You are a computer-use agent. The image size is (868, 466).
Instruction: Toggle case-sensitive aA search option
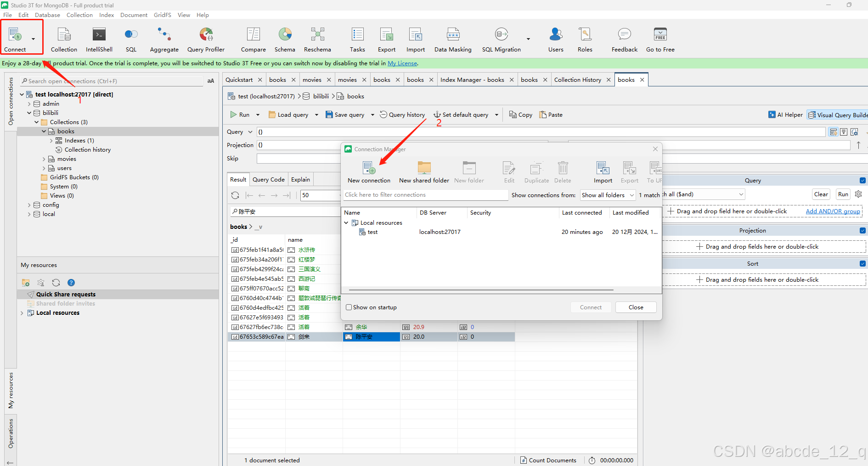[x=210, y=81]
